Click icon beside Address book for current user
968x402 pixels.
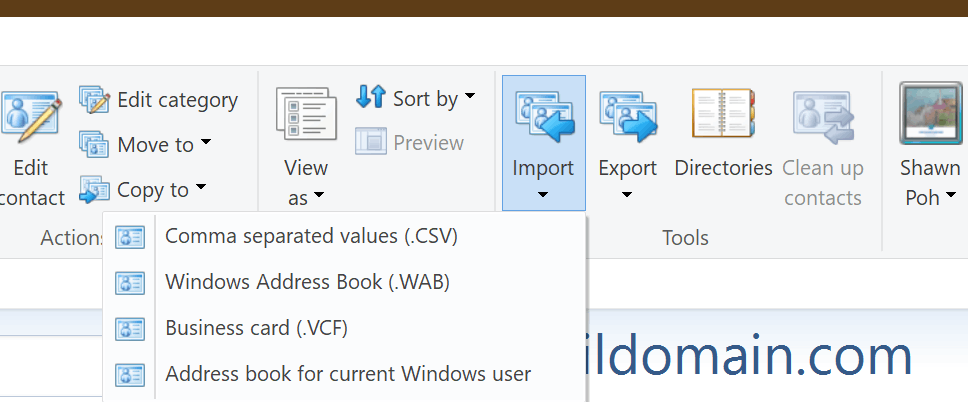pyautogui.click(x=130, y=374)
